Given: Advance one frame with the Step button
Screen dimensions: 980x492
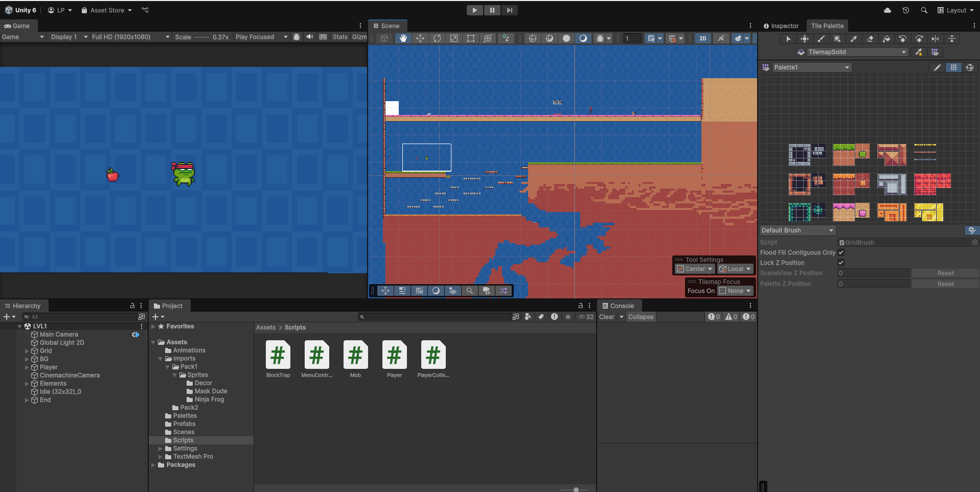Looking at the screenshot, I should coord(509,10).
